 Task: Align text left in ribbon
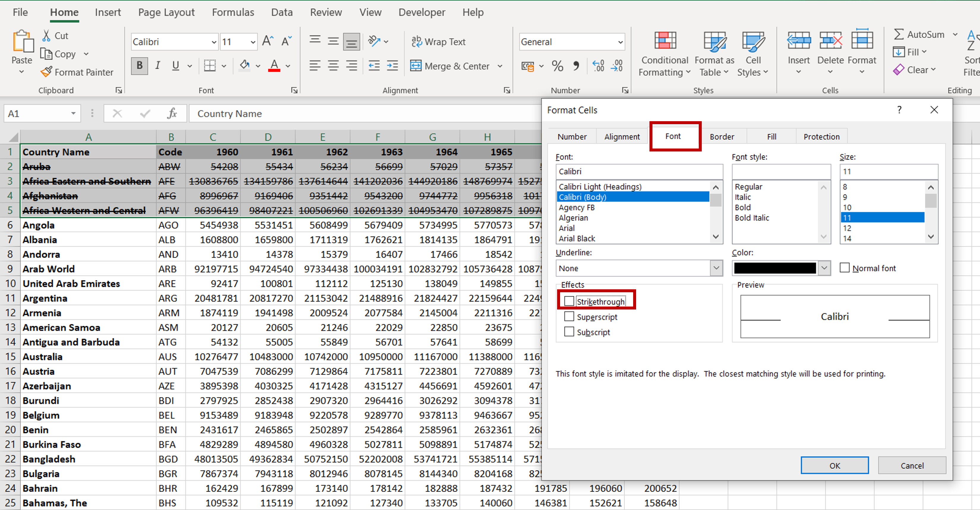point(314,66)
